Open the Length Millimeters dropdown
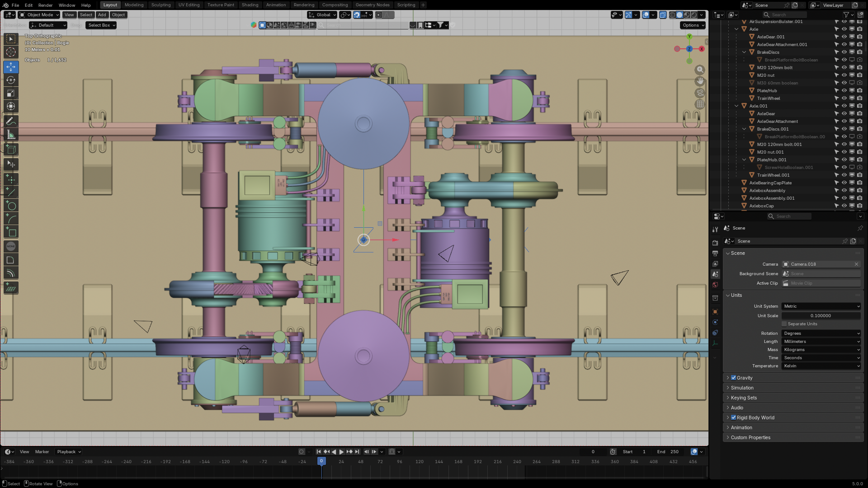The image size is (868, 488). (x=821, y=342)
